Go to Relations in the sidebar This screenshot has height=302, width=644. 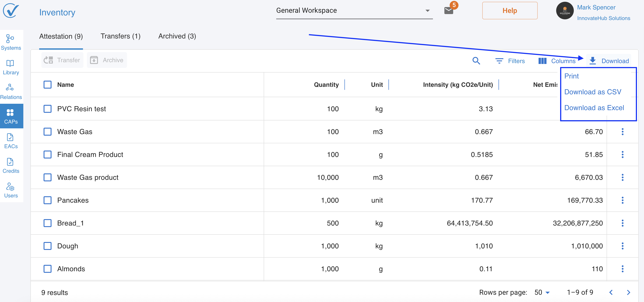pyautogui.click(x=11, y=91)
